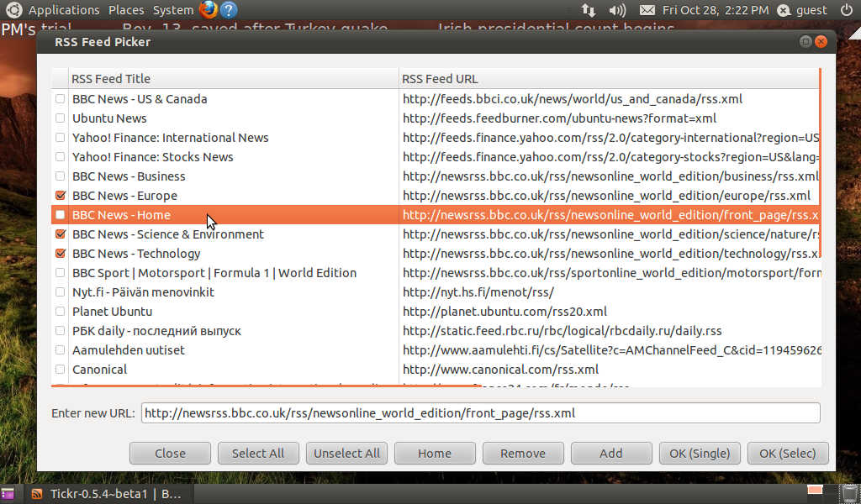
Task: Open the Places menu
Action: 126,10
